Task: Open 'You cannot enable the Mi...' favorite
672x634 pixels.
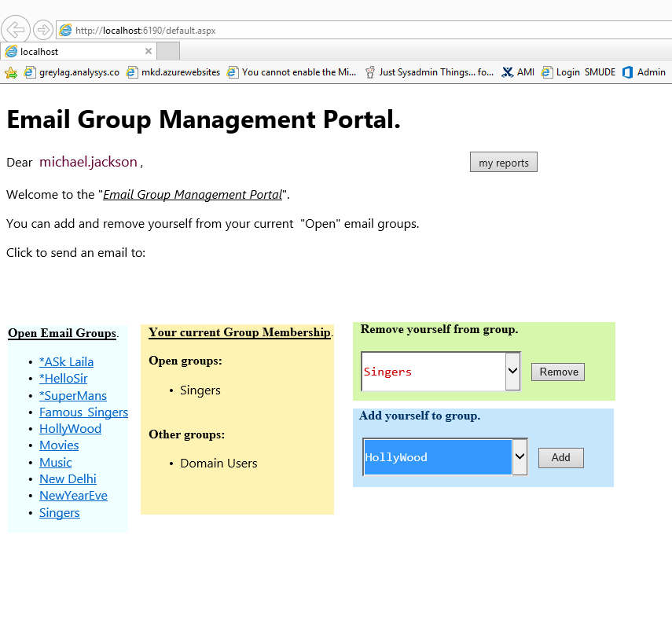Action: tap(292, 72)
